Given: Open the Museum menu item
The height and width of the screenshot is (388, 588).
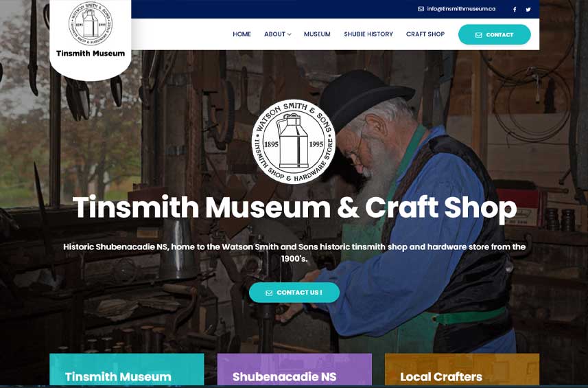Looking at the screenshot, I should click(x=317, y=34).
